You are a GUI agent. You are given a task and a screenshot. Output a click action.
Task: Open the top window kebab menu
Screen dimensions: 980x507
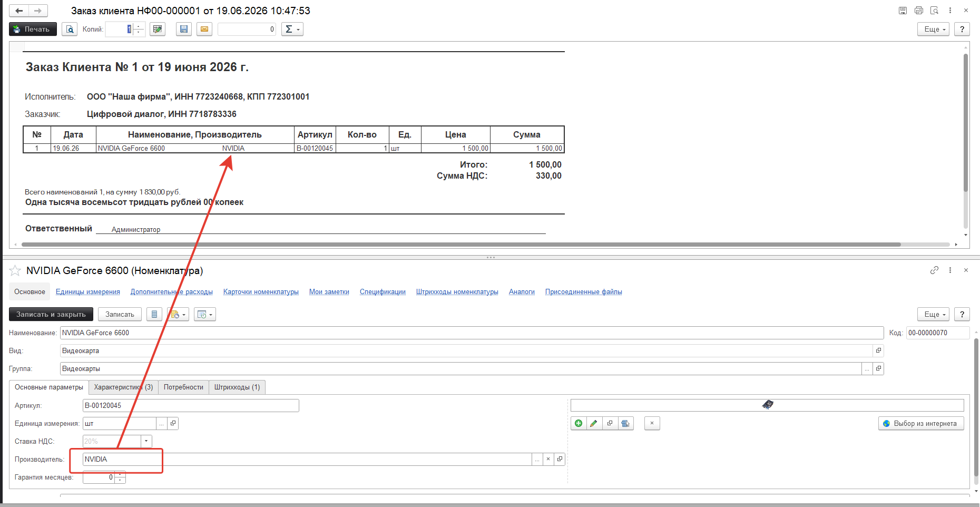point(950,11)
